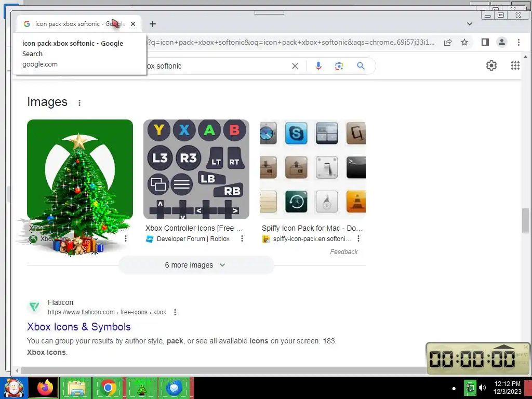Open the taskbar clock and date

pos(507,388)
